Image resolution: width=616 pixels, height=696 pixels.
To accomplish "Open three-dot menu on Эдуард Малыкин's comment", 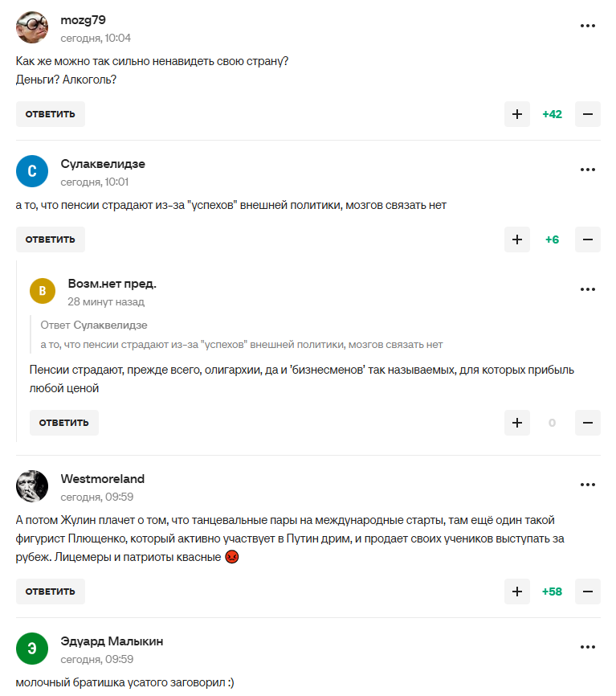I will tap(588, 648).
